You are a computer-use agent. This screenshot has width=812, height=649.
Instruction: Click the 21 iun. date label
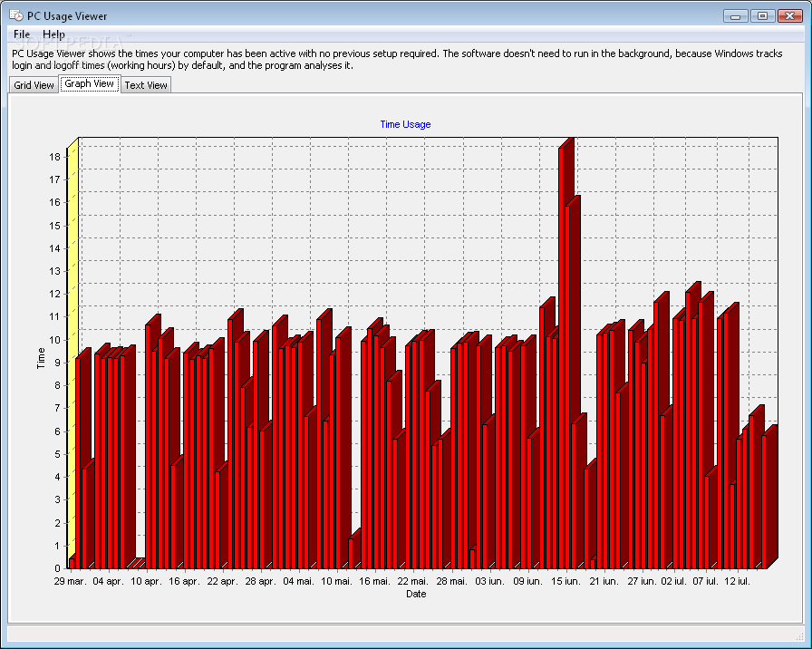604,581
